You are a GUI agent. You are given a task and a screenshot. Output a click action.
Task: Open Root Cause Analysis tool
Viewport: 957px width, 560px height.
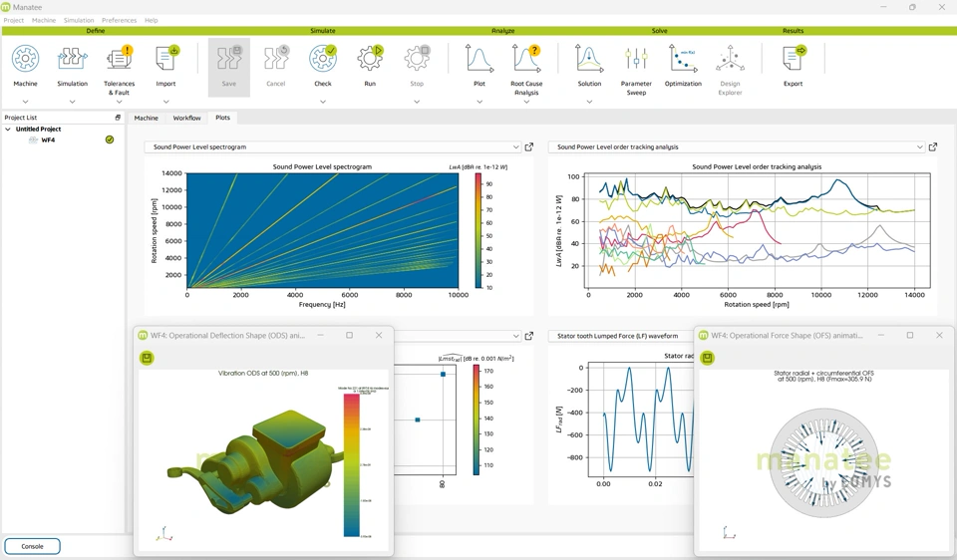pyautogui.click(x=526, y=59)
